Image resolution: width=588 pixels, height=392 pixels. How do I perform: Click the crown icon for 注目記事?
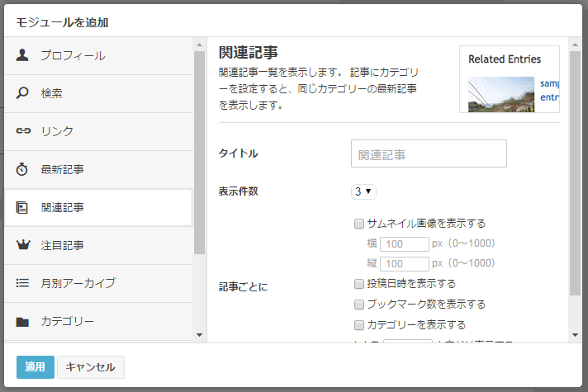(x=23, y=245)
